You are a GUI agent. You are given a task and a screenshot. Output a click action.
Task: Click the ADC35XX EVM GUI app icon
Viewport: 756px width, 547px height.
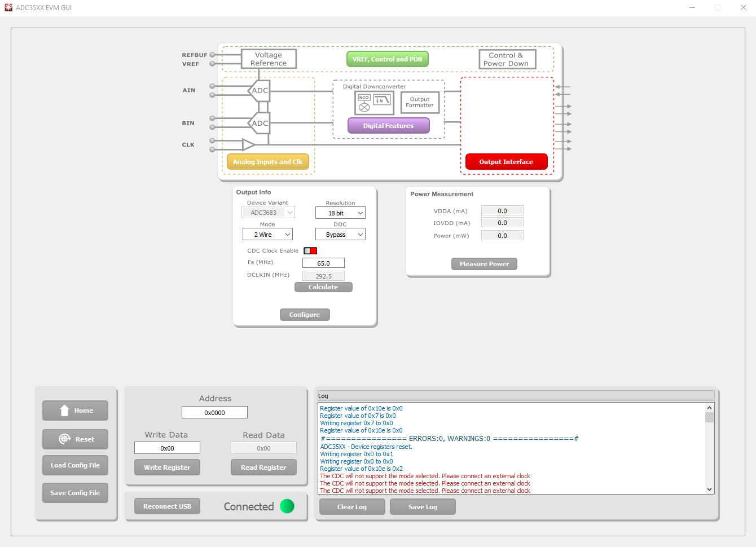(8, 7)
